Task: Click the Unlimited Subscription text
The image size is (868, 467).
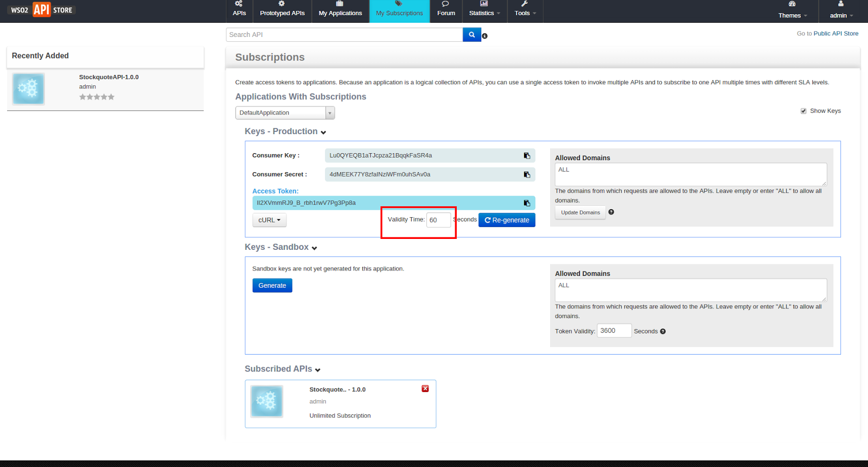Action: click(340, 416)
